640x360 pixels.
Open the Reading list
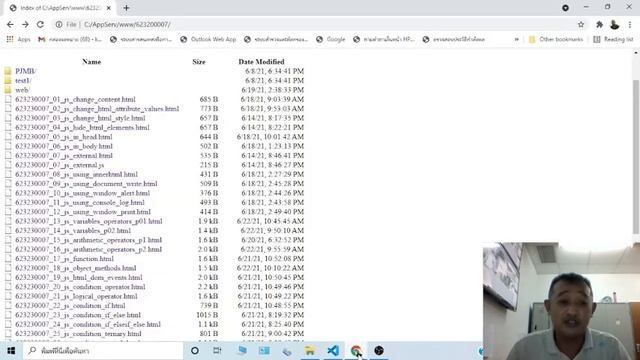click(x=613, y=39)
